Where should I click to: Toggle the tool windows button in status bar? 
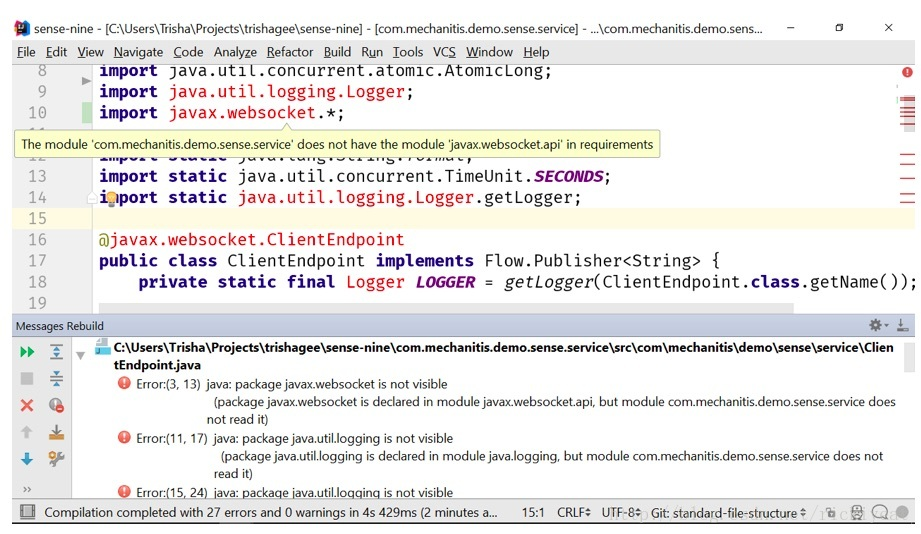[28, 512]
